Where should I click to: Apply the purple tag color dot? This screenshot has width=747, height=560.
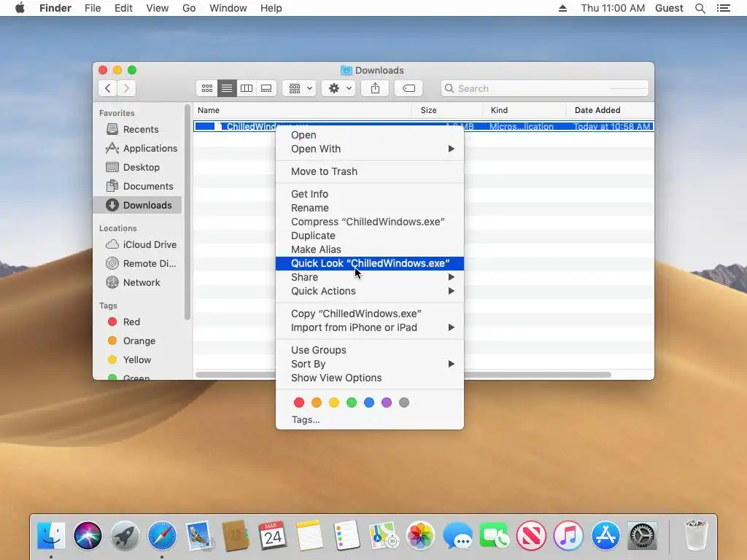pos(387,402)
